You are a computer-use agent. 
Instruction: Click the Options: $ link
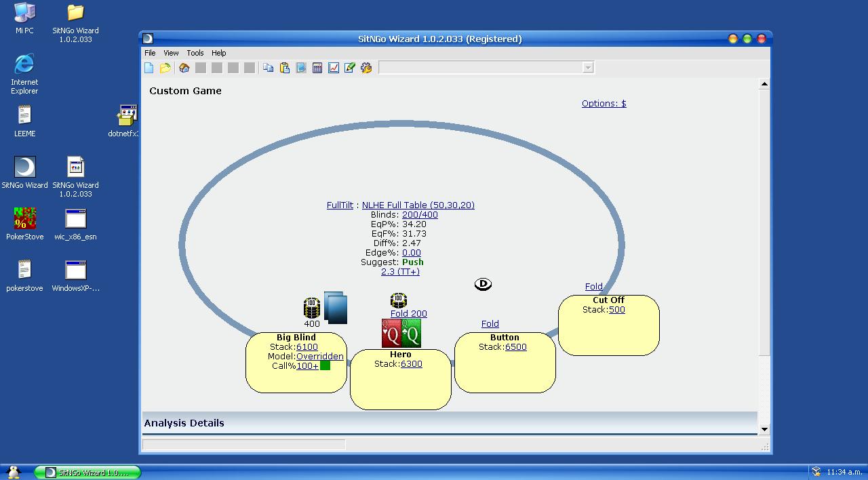coord(604,104)
